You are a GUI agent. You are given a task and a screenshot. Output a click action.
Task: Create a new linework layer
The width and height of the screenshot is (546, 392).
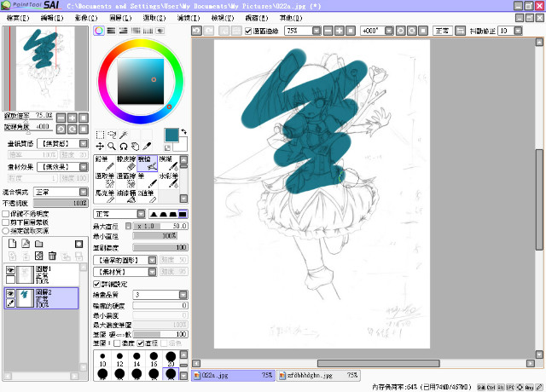26,244
